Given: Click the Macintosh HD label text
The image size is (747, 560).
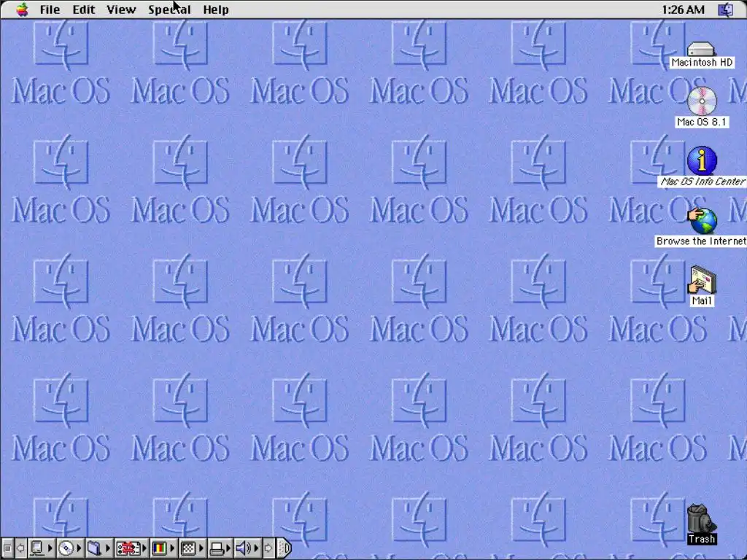Looking at the screenshot, I should tap(702, 63).
